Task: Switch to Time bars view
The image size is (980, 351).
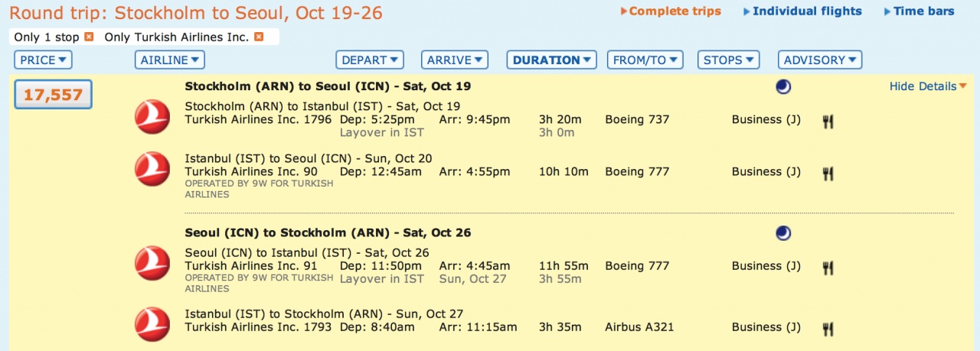Action: point(923,11)
